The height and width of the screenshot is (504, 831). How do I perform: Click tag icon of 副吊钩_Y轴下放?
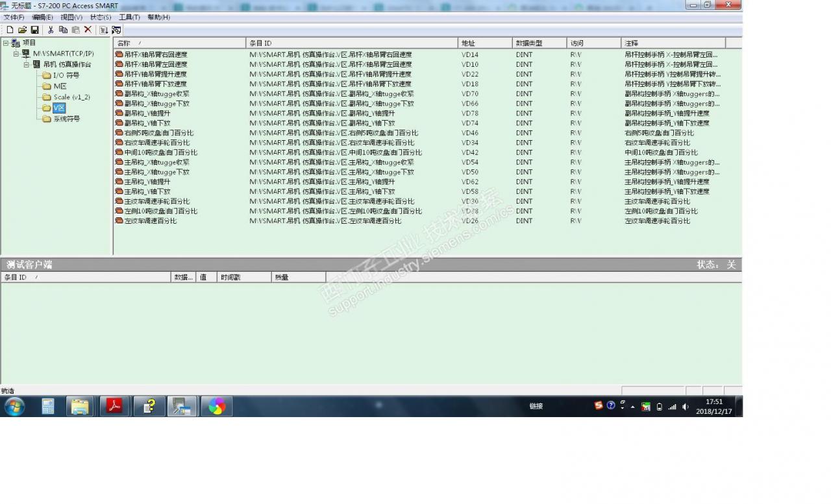119,123
